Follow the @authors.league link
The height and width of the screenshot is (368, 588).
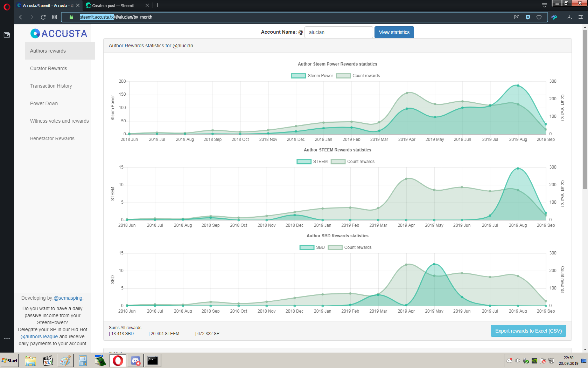click(x=39, y=336)
